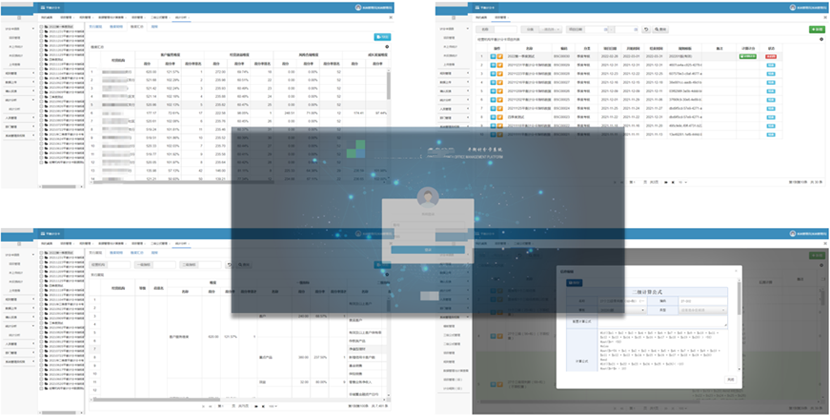Click the user avatar icon in the login dialog
The image size is (830, 420).
pyautogui.click(x=429, y=197)
